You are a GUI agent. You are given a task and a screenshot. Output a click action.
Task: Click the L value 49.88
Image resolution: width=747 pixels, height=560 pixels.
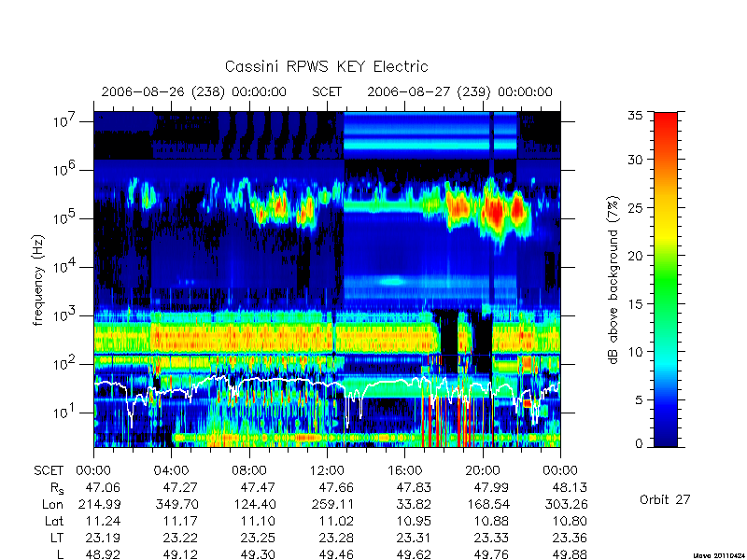tap(570, 554)
